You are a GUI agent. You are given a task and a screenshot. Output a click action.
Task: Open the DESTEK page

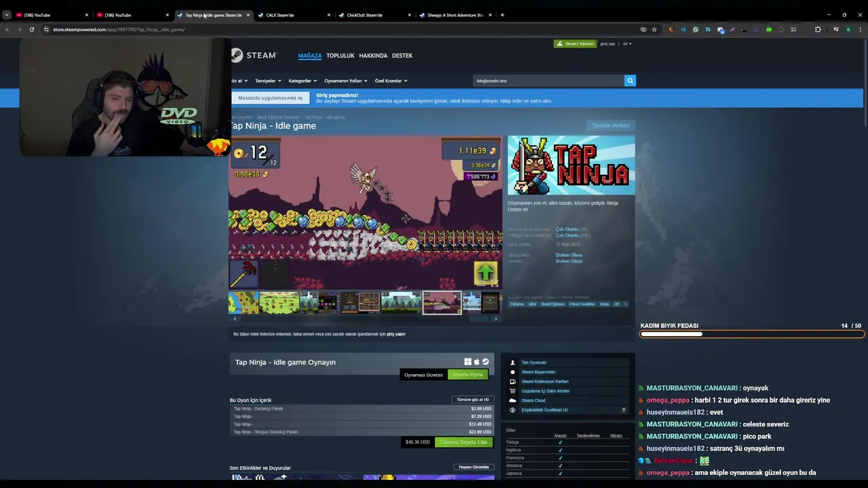tap(402, 56)
